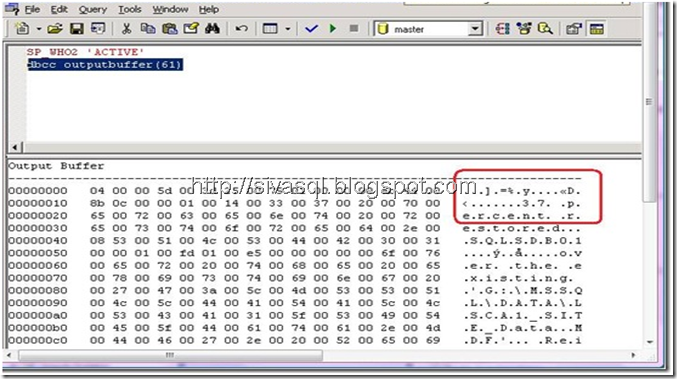This screenshot has height=379, width=677.
Task: Click the Paste clipboard icon
Action: (170, 29)
